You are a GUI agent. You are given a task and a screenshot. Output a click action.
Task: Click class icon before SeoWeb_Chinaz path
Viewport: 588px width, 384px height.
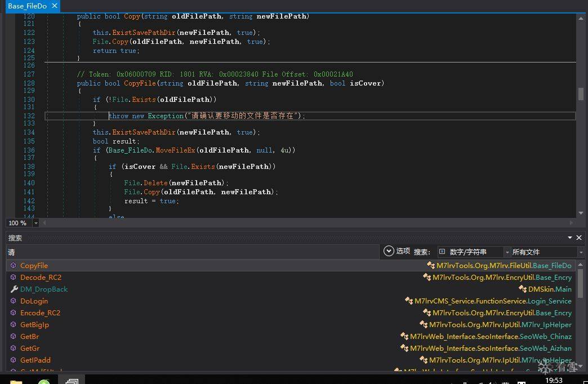[404, 336]
